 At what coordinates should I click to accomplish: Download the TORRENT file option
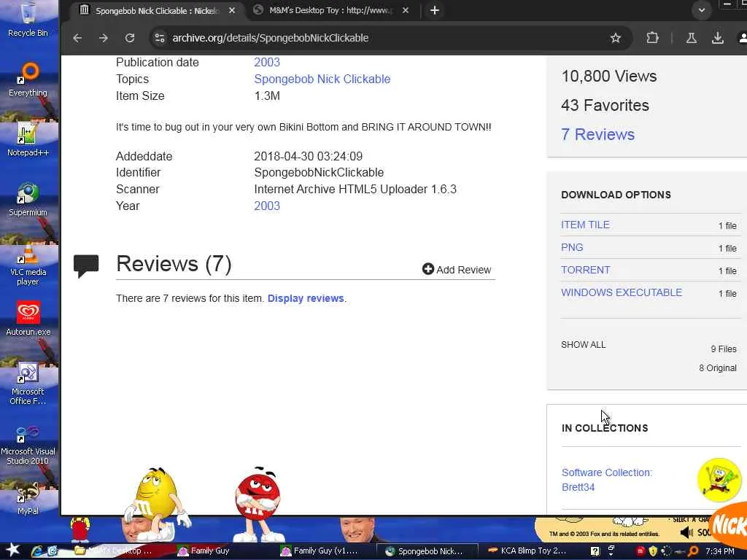click(x=586, y=270)
